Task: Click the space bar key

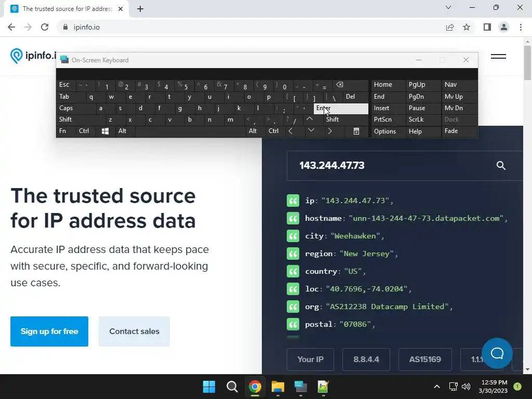Action: coord(190,131)
